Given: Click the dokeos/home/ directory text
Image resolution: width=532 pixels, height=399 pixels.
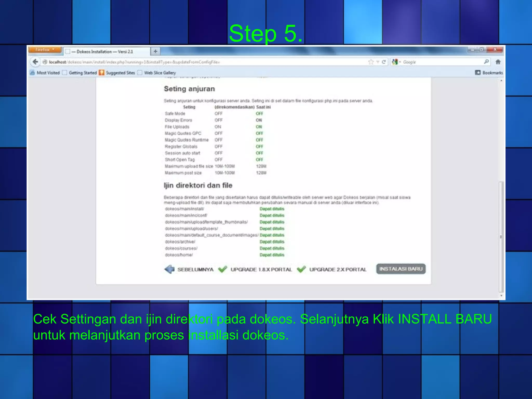Looking at the screenshot, I should pyautogui.click(x=179, y=255).
